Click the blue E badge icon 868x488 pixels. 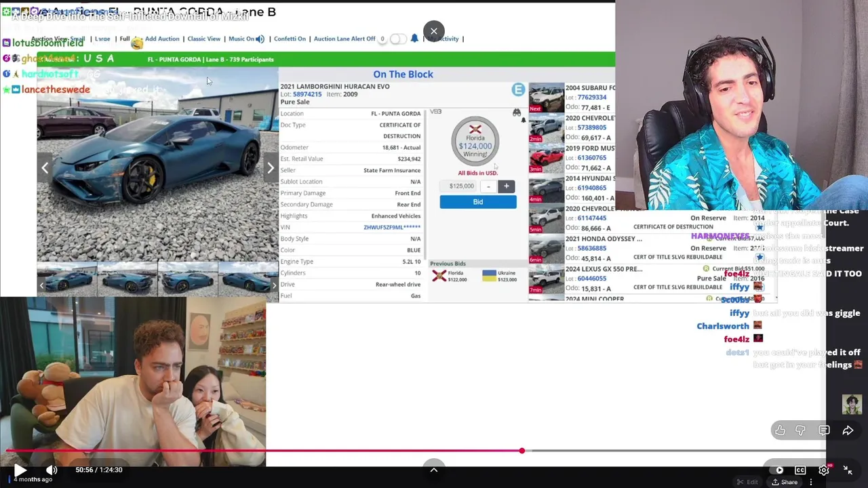518,89
